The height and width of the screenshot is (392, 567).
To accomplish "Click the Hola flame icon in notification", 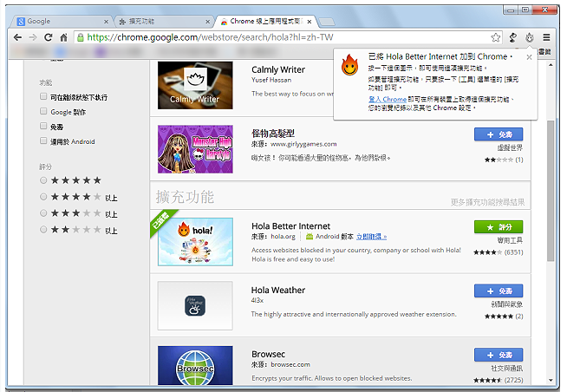I will 349,65.
